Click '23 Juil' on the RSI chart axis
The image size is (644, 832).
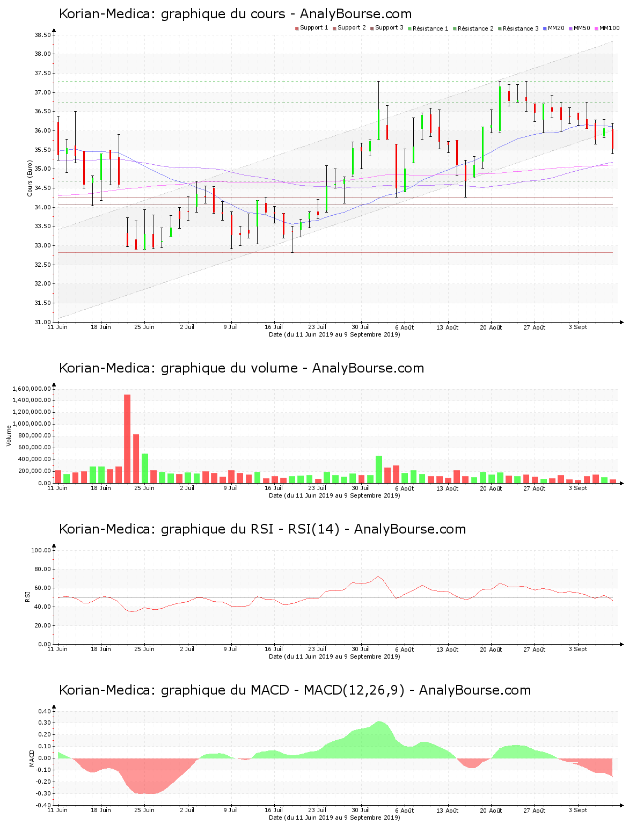point(317,649)
